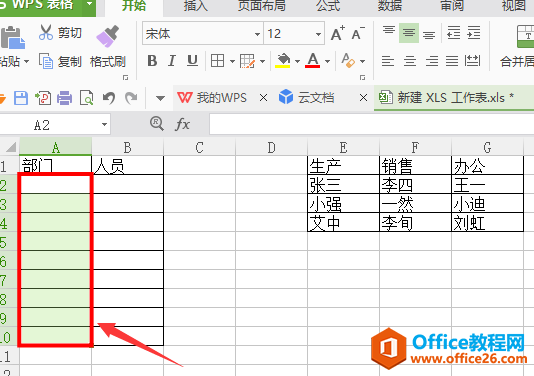Decrease indent icon

(454, 33)
